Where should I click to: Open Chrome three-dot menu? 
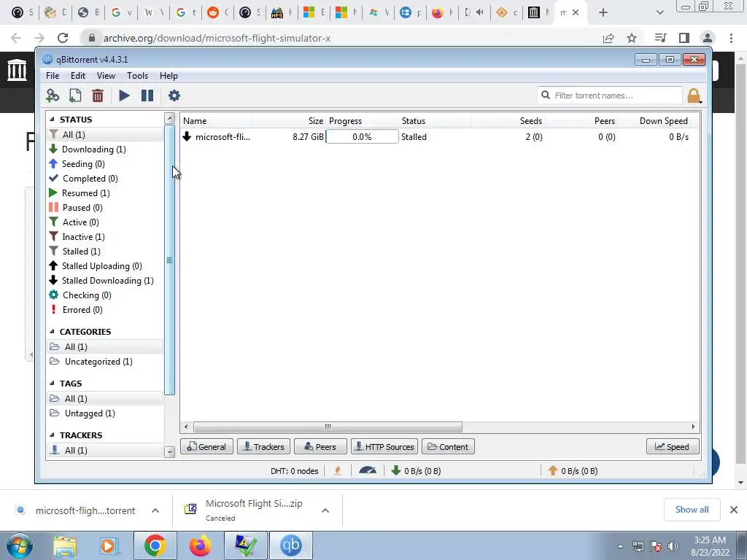coord(731,38)
